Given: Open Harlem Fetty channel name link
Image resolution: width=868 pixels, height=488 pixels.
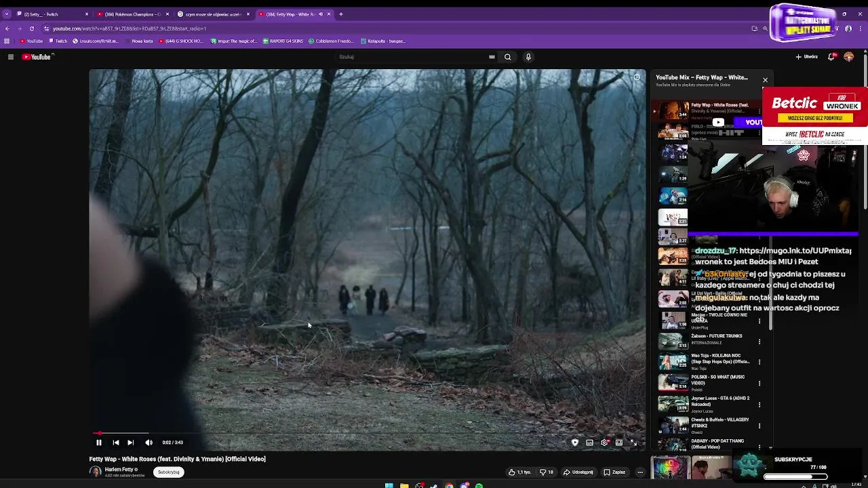Looking at the screenshot, I should click(x=119, y=470).
